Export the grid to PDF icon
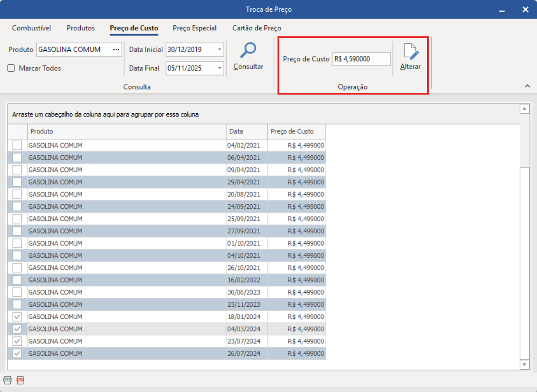This screenshot has width=537, height=392. click(20, 380)
